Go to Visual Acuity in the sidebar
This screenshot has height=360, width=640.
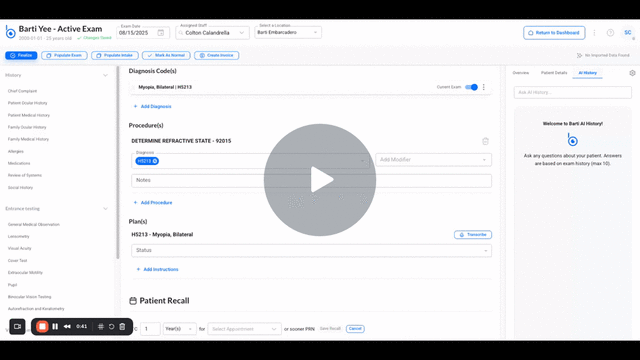pyautogui.click(x=20, y=248)
